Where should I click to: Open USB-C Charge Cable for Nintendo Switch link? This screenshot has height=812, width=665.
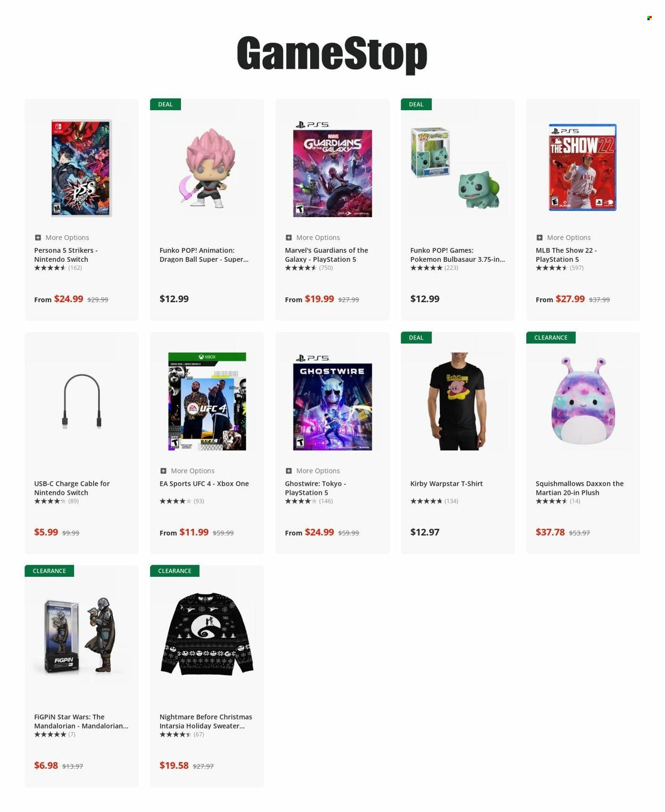(72, 488)
